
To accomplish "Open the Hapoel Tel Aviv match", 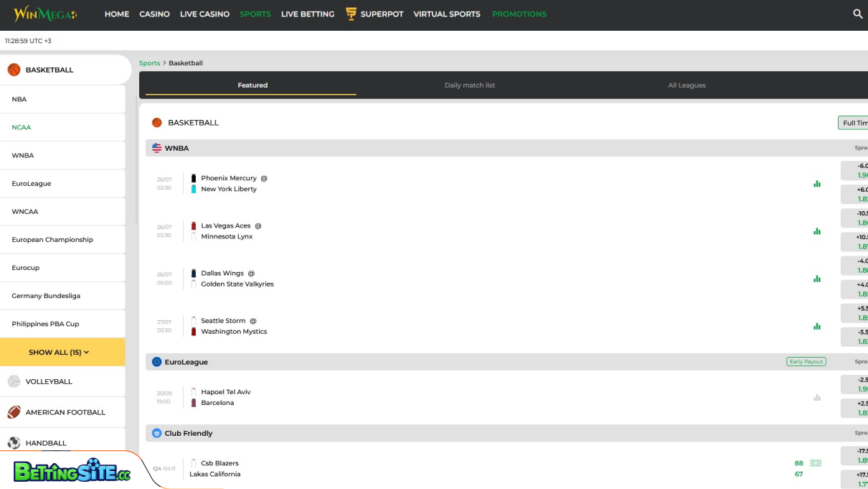I will (x=225, y=392).
